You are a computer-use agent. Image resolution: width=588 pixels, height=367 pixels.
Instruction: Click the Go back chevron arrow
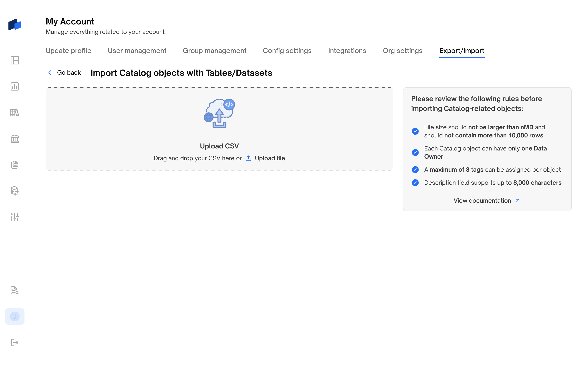click(50, 73)
